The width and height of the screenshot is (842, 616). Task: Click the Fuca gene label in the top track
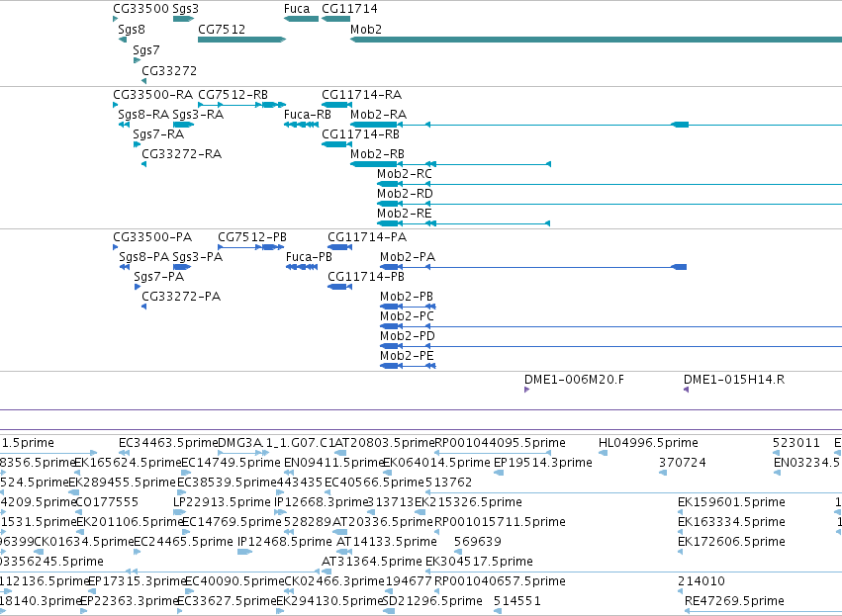click(x=297, y=9)
